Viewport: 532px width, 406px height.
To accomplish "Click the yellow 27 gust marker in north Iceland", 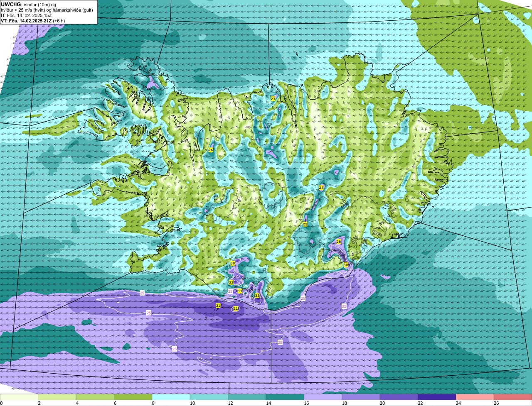I will click(x=273, y=98).
